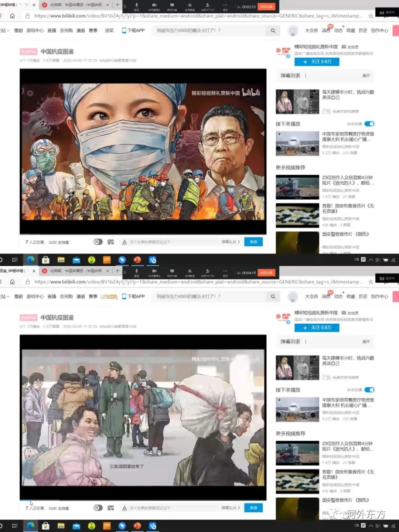Select the 直播 menu item in the upper navigation bar
This screenshot has height=532, width=399.
point(52,31)
